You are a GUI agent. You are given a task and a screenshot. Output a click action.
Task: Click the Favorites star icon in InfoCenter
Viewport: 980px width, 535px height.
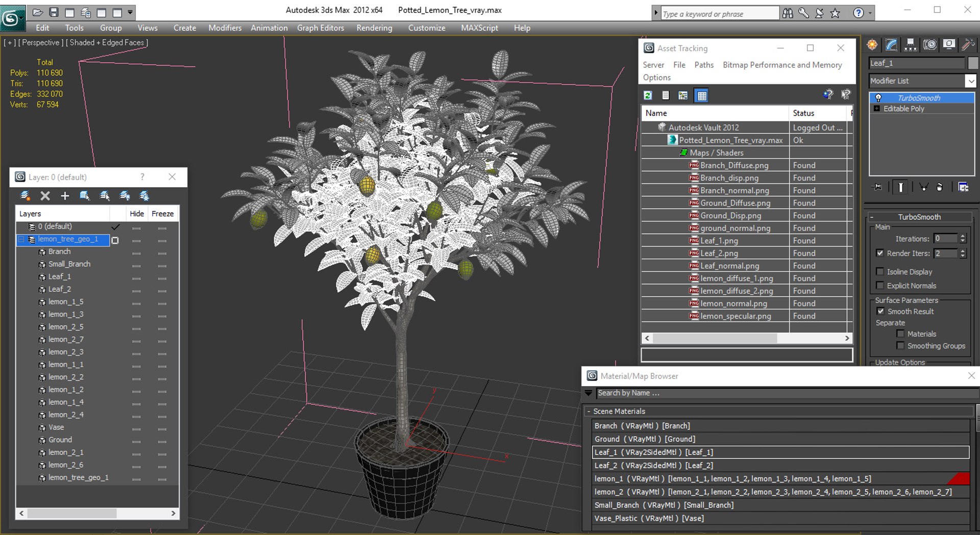[x=835, y=13]
